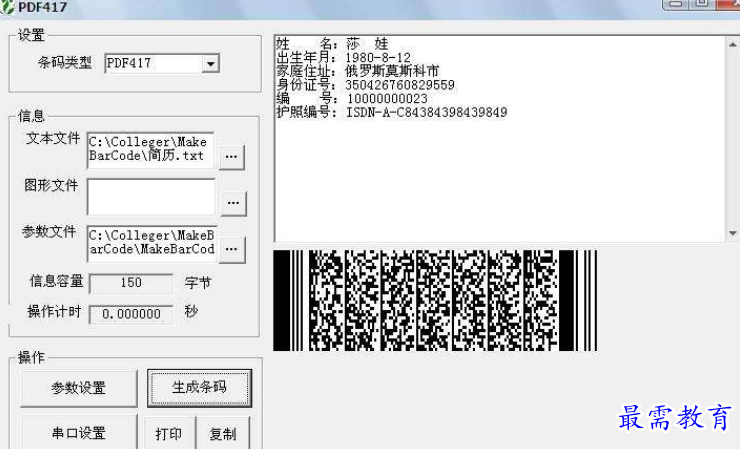Click the line 护照编号: ISDN-A-C84384398439849
Image resolution: width=740 pixels, height=449 pixels.
click(392, 112)
